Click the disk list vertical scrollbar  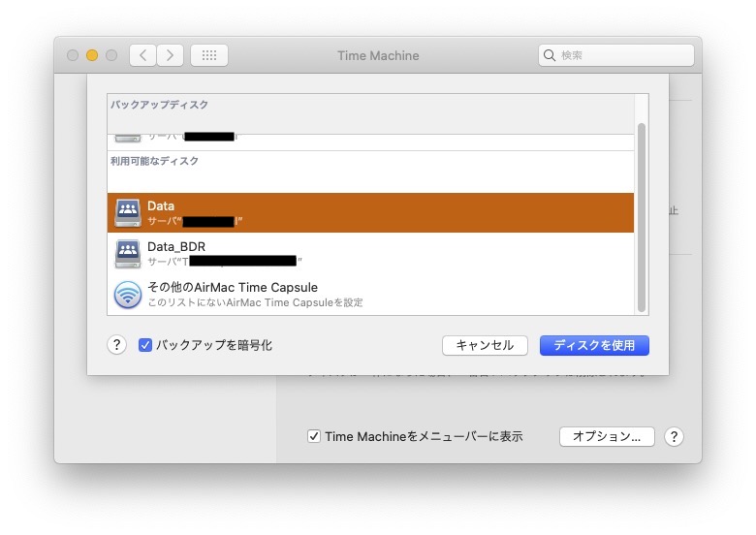pyautogui.click(x=642, y=218)
